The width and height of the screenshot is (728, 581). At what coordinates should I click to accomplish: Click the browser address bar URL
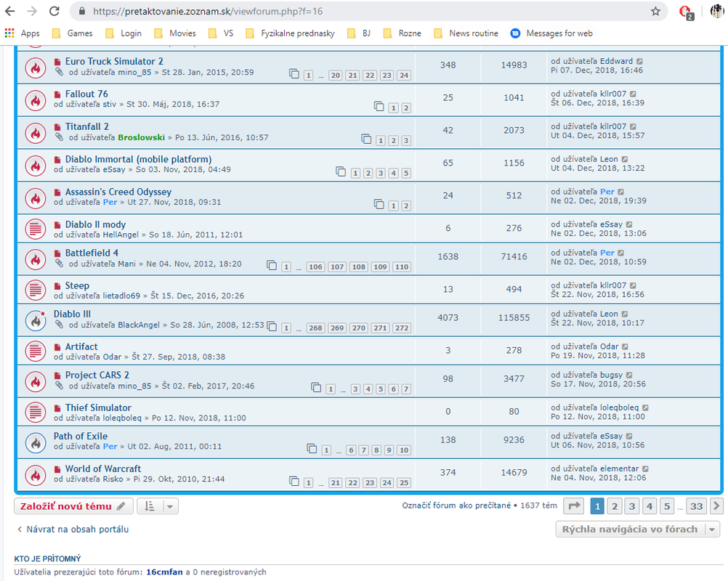click(x=208, y=11)
